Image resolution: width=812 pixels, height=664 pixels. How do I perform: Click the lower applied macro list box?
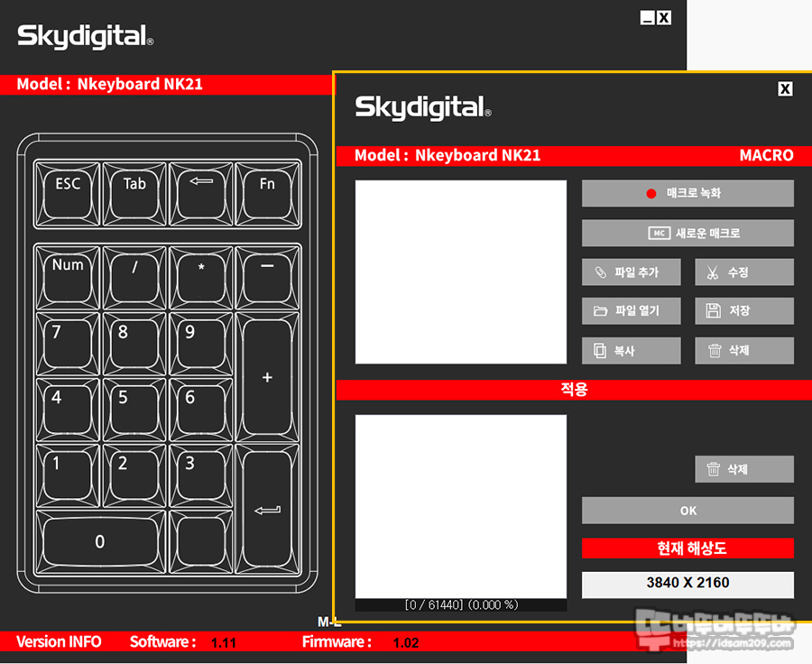[461, 506]
